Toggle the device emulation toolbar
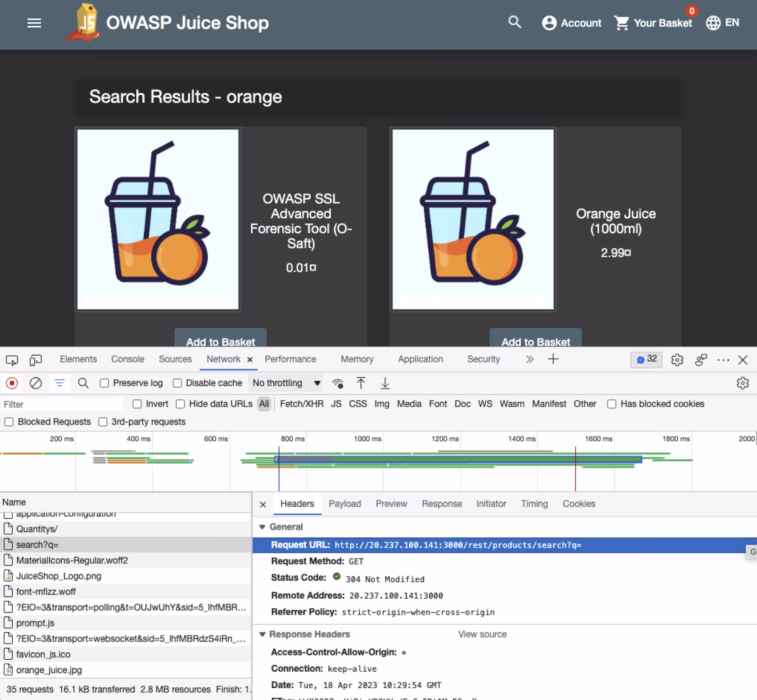Image resolution: width=757 pixels, height=700 pixels. (x=35, y=359)
